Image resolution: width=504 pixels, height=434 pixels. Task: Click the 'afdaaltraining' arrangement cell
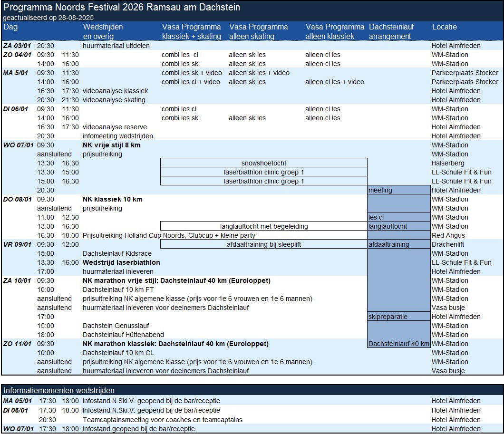[399, 244]
